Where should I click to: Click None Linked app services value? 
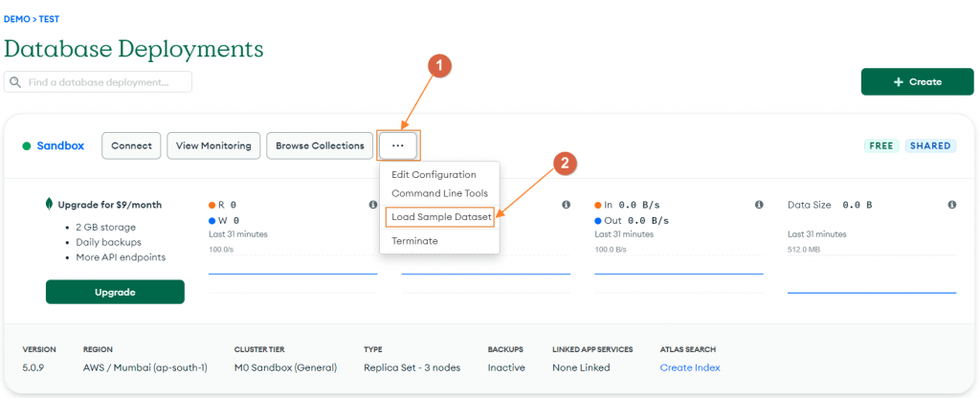pos(581,368)
